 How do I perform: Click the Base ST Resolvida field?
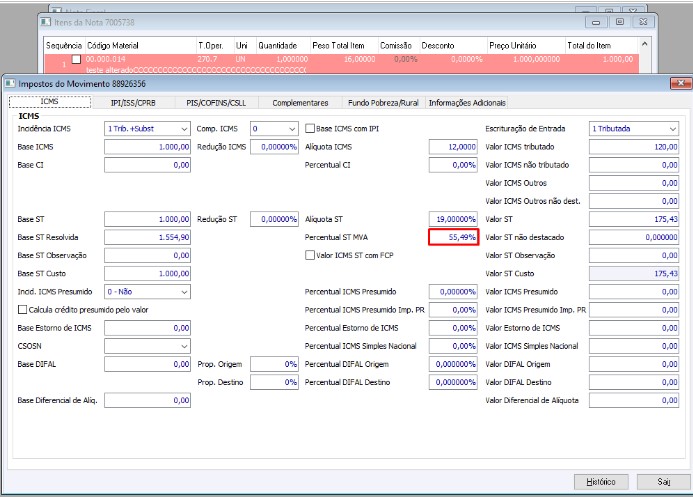(x=147, y=238)
